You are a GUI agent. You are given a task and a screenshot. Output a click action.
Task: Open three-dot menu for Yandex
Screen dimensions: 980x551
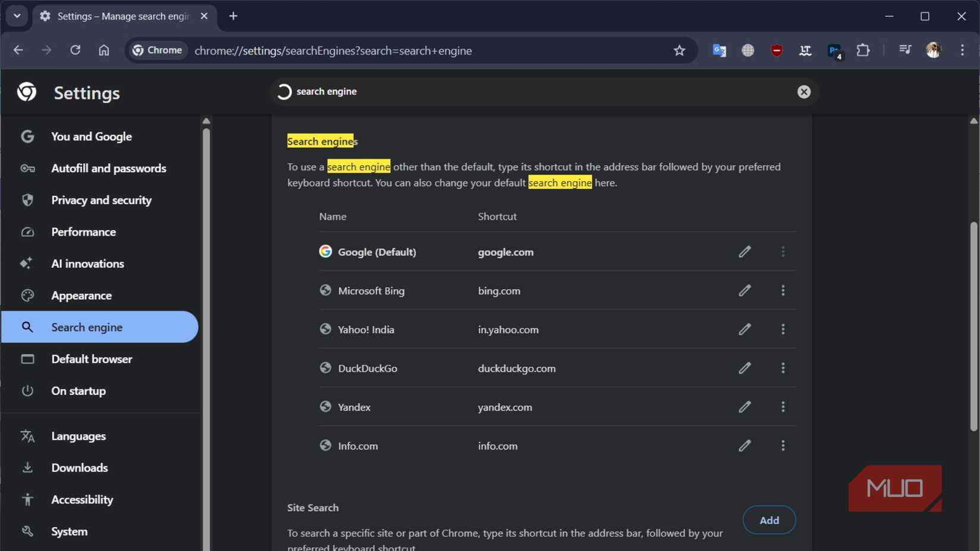(783, 407)
